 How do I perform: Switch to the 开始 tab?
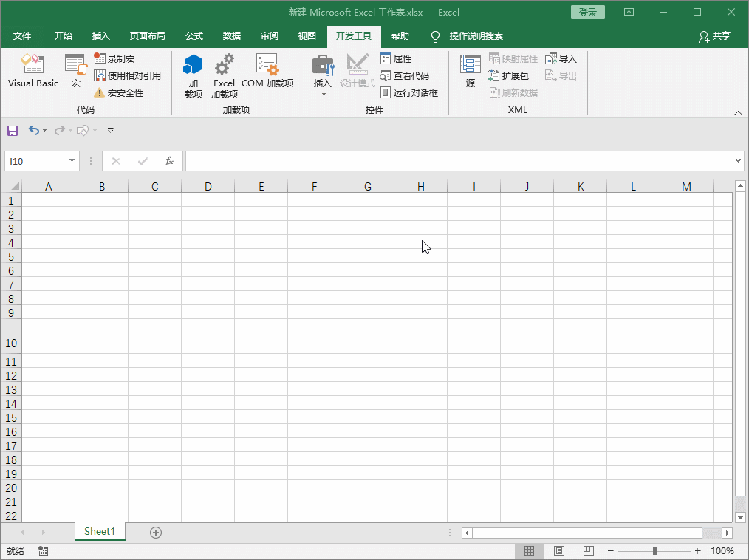(x=63, y=36)
